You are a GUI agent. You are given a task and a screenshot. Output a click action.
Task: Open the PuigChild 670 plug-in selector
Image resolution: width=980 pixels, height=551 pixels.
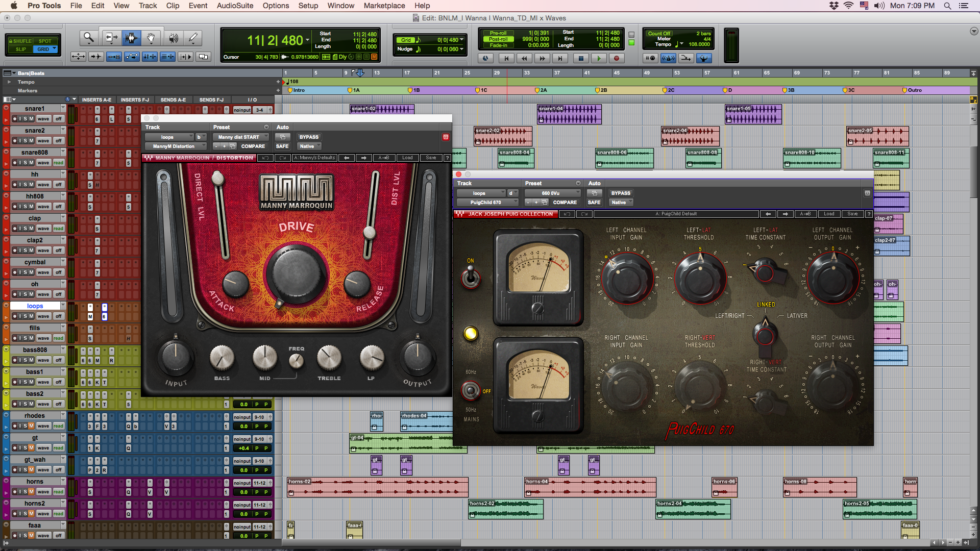487,202
